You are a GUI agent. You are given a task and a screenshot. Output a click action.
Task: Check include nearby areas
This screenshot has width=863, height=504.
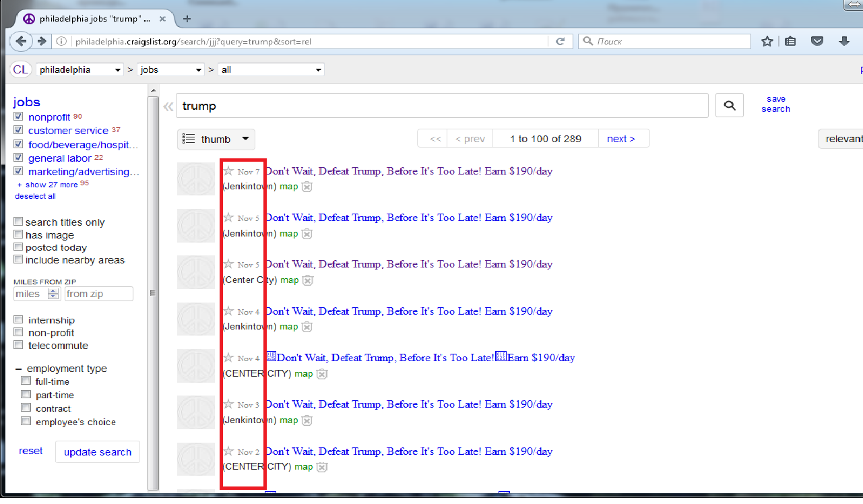pos(18,259)
